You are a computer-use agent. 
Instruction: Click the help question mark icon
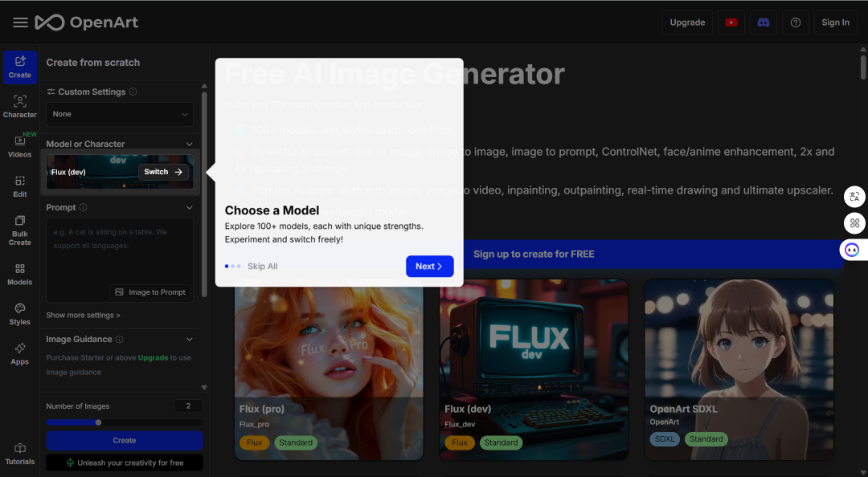click(x=796, y=22)
